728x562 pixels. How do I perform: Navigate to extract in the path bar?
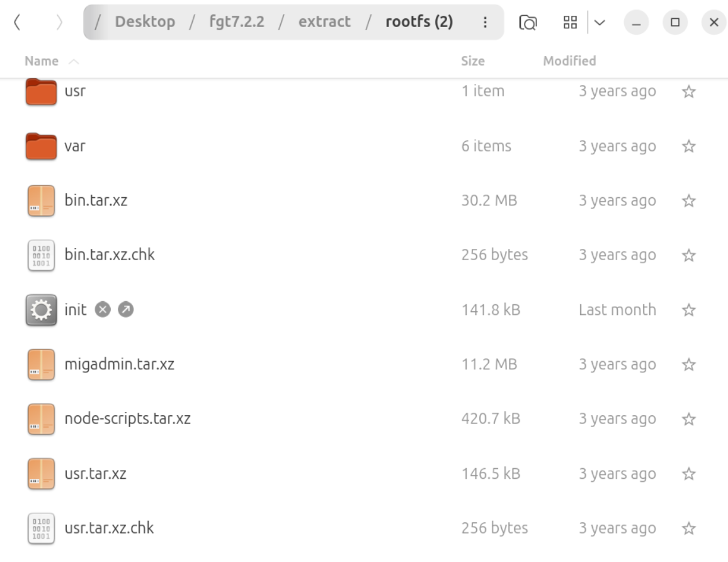(x=324, y=22)
